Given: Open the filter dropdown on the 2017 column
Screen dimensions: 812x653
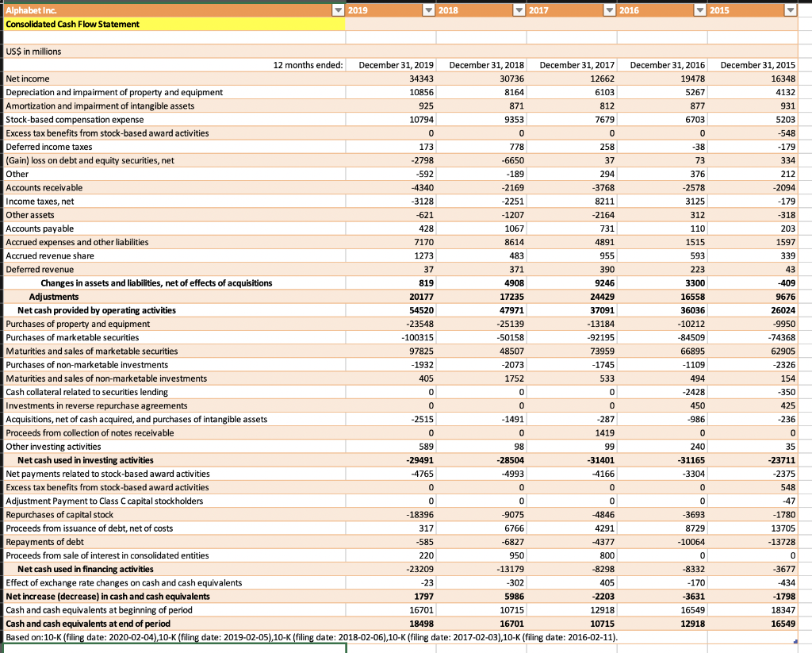Looking at the screenshot, I should point(611,10).
